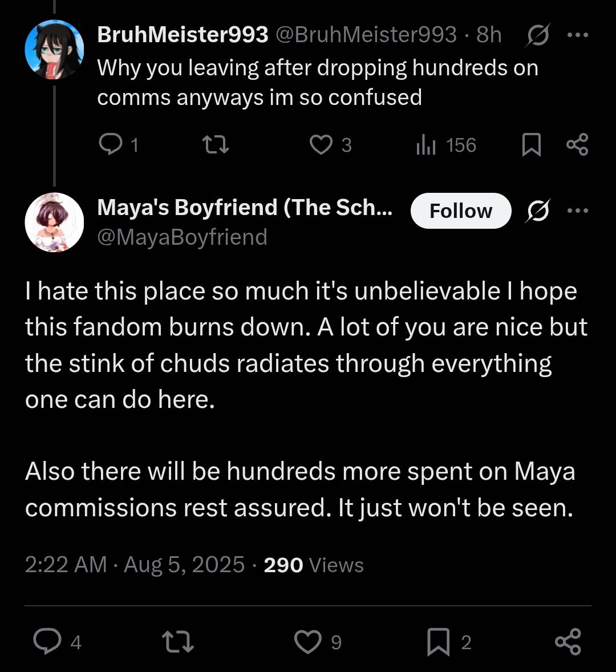Viewport: 616px width, 672px height.
Task: Bookmark BruhMeister993's tweet
Action: click(x=531, y=145)
